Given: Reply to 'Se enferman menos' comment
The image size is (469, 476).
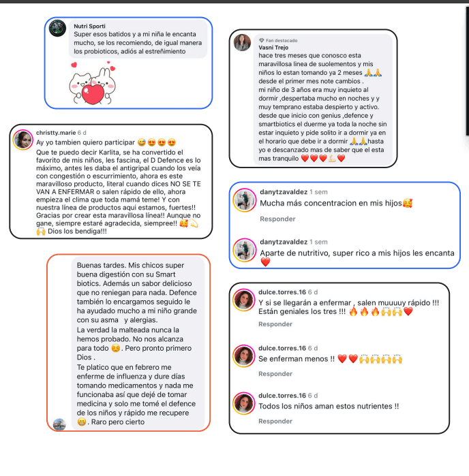Looking at the screenshot, I should coord(275,374).
